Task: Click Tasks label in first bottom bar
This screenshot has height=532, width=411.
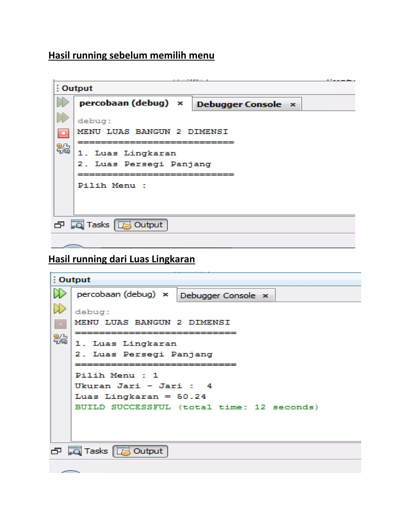Action: (98, 225)
